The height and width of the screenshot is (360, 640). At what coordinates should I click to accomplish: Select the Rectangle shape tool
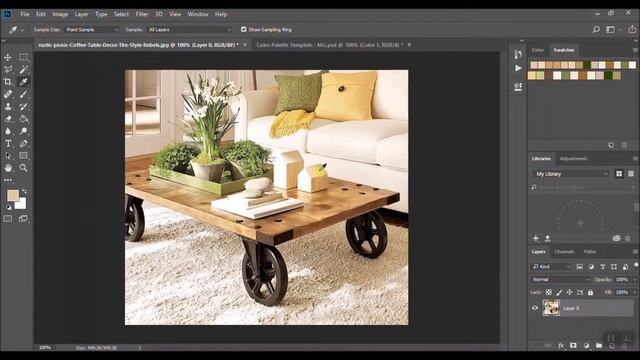(24, 156)
